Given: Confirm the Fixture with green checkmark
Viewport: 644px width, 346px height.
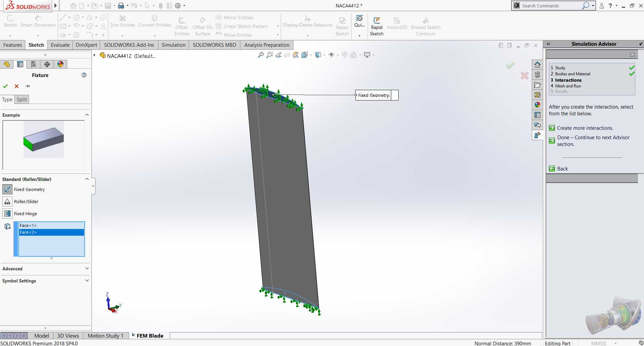Looking at the screenshot, I should [x=5, y=86].
